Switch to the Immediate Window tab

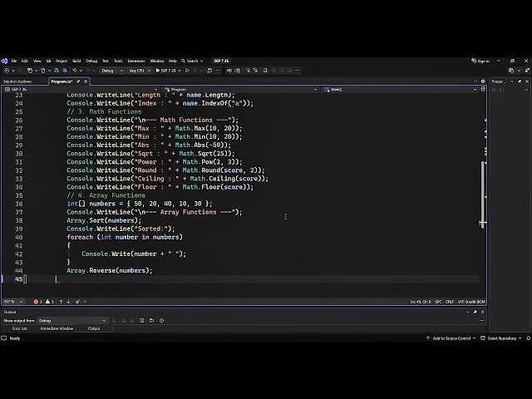click(57, 328)
